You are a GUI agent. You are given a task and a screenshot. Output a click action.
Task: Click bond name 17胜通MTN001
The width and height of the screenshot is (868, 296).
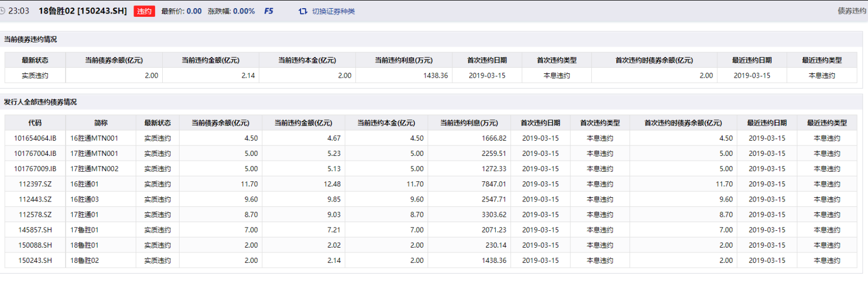pos(94,153)
